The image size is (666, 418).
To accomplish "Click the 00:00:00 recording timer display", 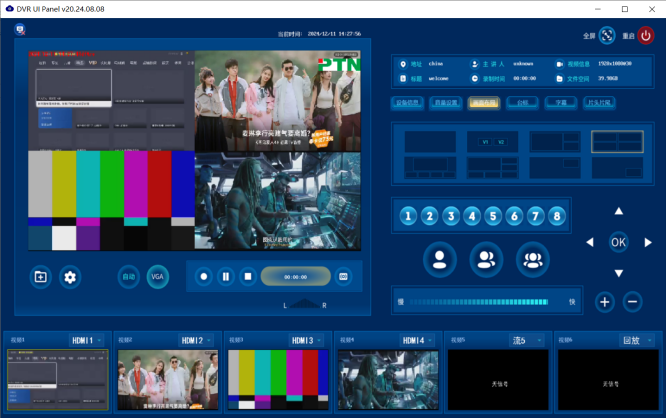I will pyautogui.click(x=296, y=277).
